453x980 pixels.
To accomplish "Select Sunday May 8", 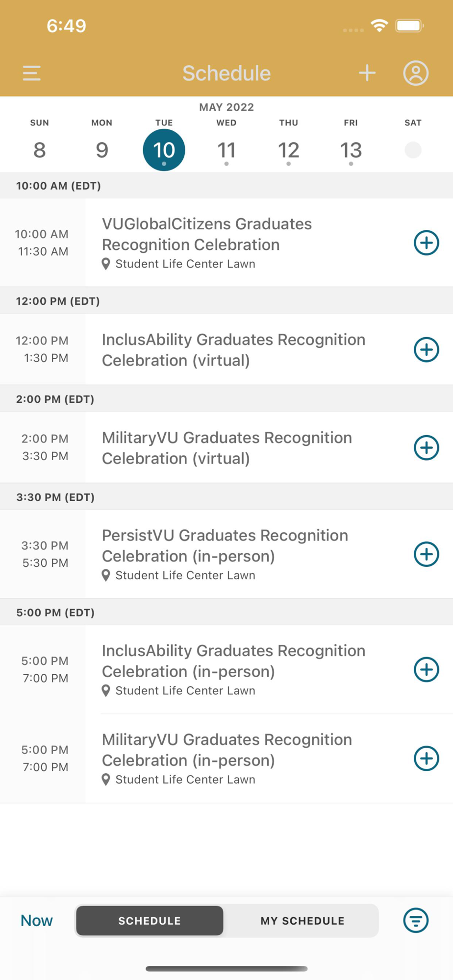I will [x=39, y=150].
